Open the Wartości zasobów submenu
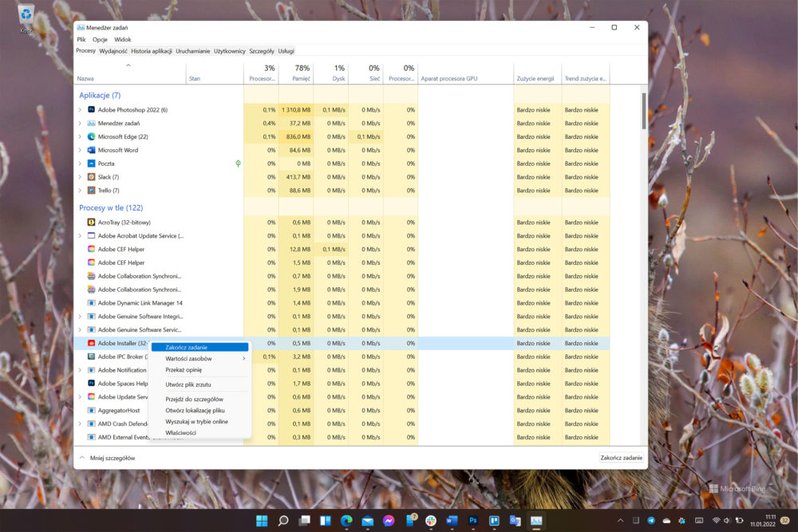 coord(200,359)
